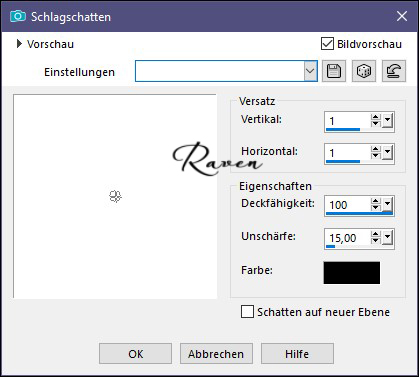Click the Vorschau label

point(50,44)
